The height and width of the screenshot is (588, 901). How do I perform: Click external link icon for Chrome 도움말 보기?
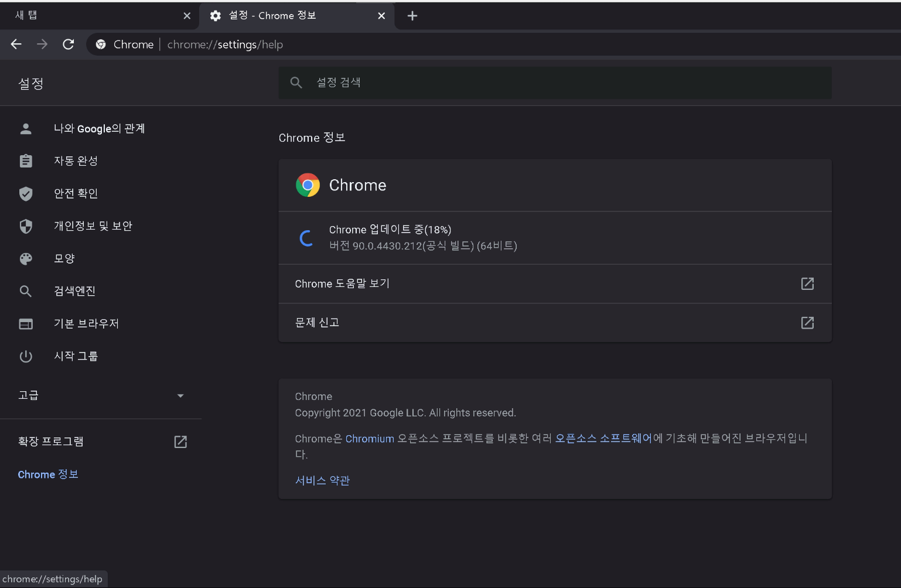(807, 284)
